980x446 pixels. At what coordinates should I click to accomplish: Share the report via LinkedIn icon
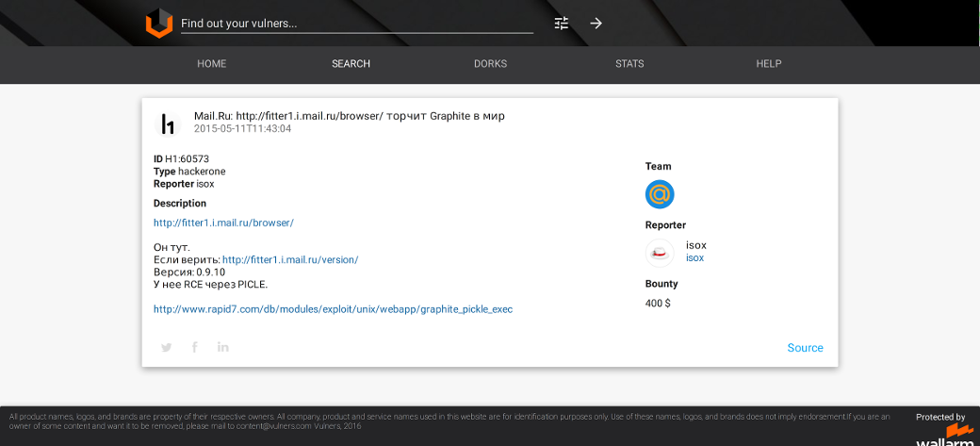coord(223,347)
